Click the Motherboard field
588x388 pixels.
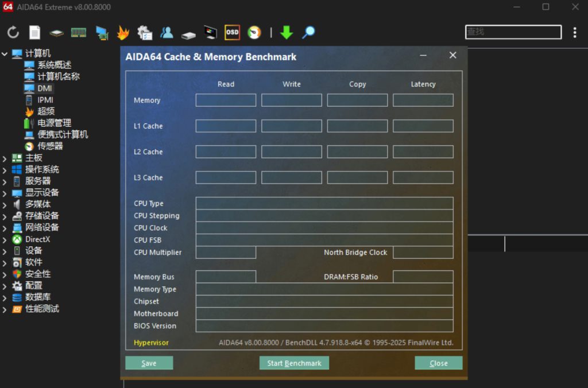[x=324, y=313]
